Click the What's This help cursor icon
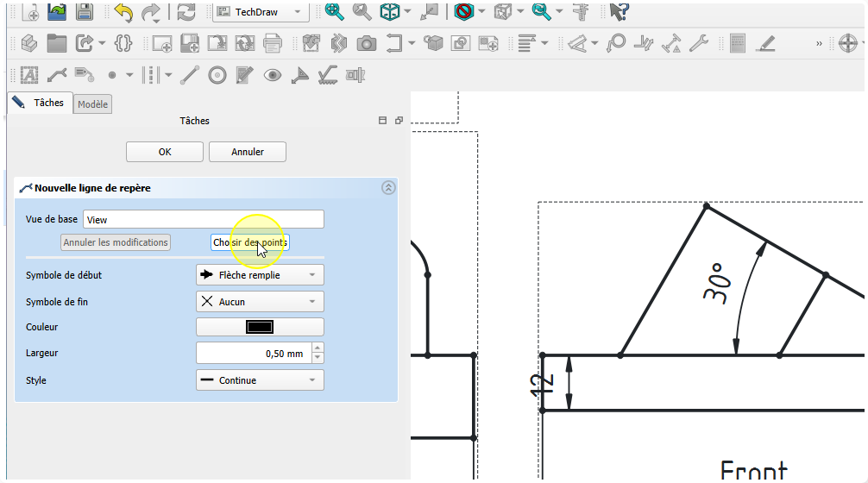 click(618, 12)
